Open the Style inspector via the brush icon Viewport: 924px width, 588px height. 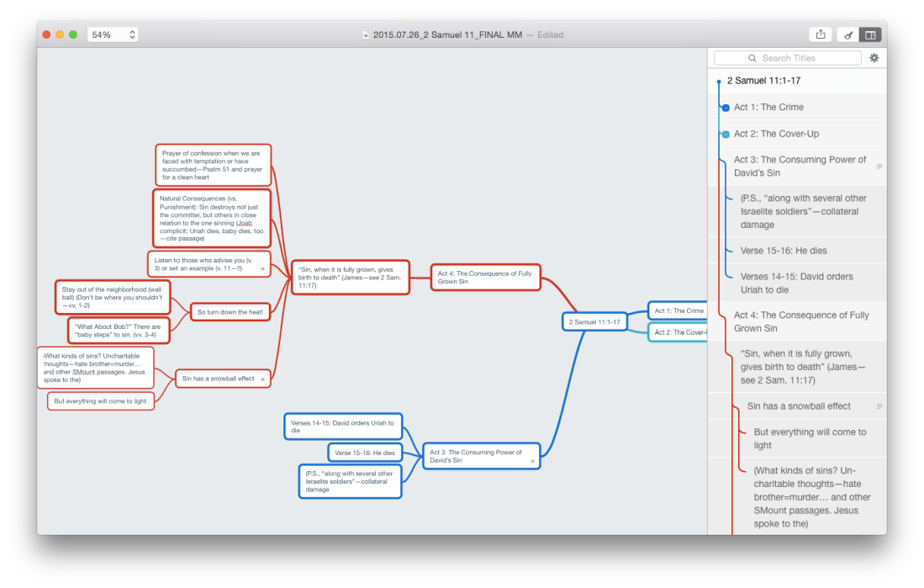coord(848,34)
